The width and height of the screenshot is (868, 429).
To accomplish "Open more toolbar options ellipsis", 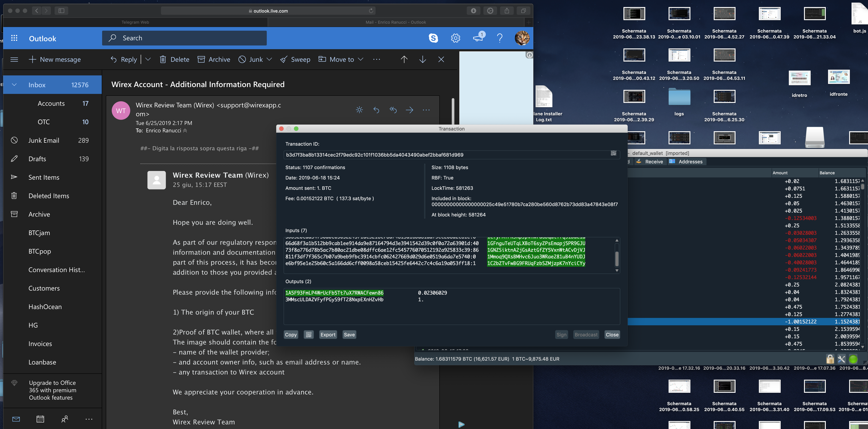I will coord(376,59).
